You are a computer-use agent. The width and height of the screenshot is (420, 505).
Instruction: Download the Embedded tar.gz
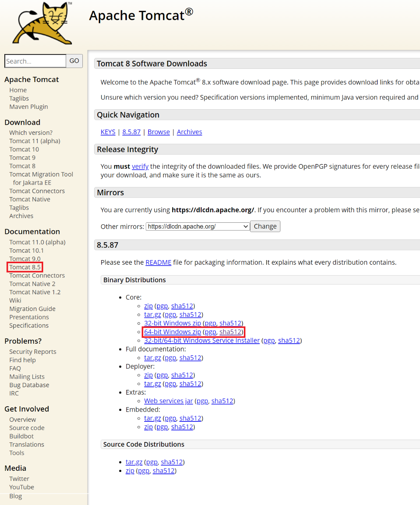pos(152,418)
